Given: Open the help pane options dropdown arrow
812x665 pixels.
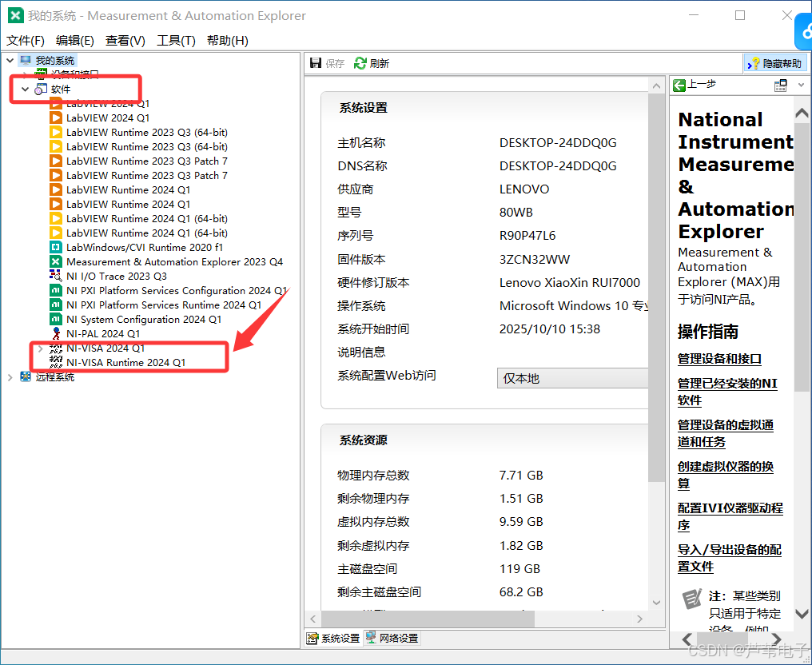Looking at the screenshot, I should [x=801, y=85].
